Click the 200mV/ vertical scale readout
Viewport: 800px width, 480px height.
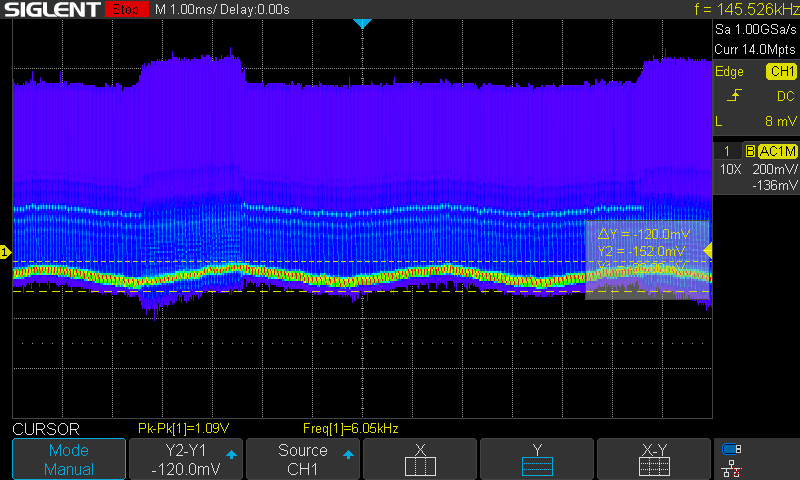coord(776,169)
